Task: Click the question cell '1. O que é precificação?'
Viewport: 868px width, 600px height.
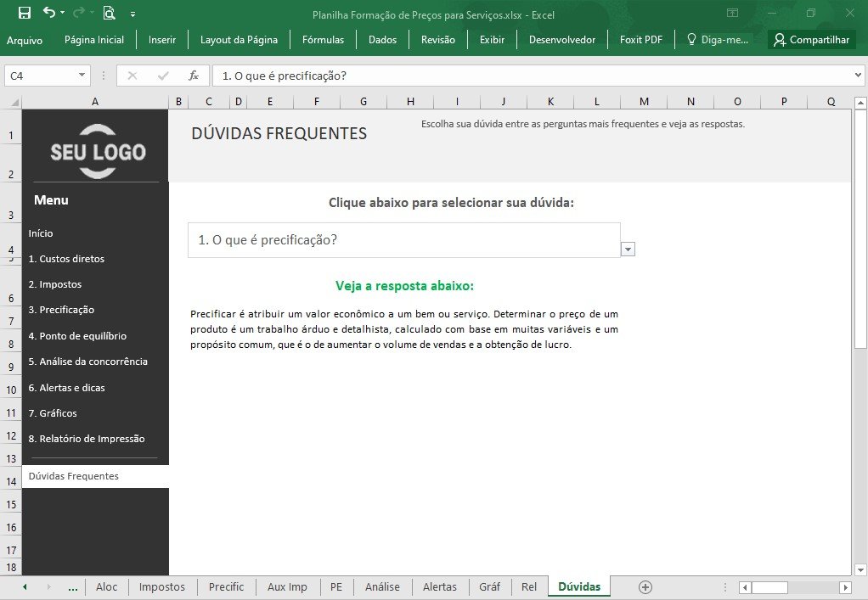Action: [404, 240]
